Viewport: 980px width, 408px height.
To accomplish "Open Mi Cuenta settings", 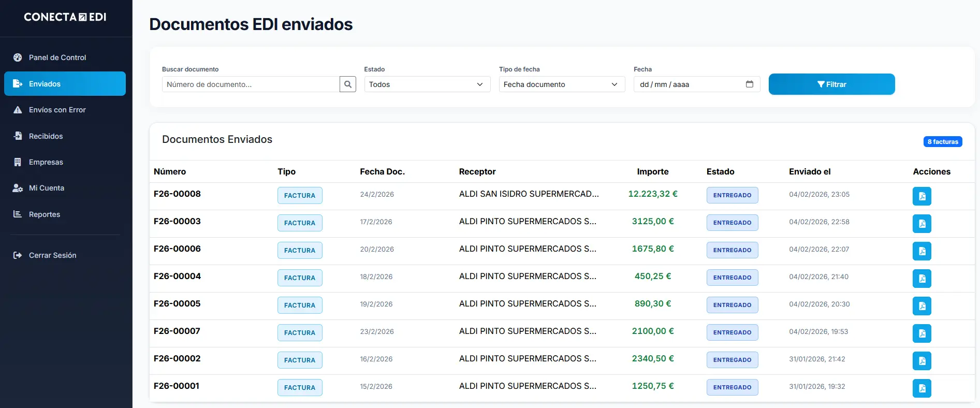I will coord(46,188).
